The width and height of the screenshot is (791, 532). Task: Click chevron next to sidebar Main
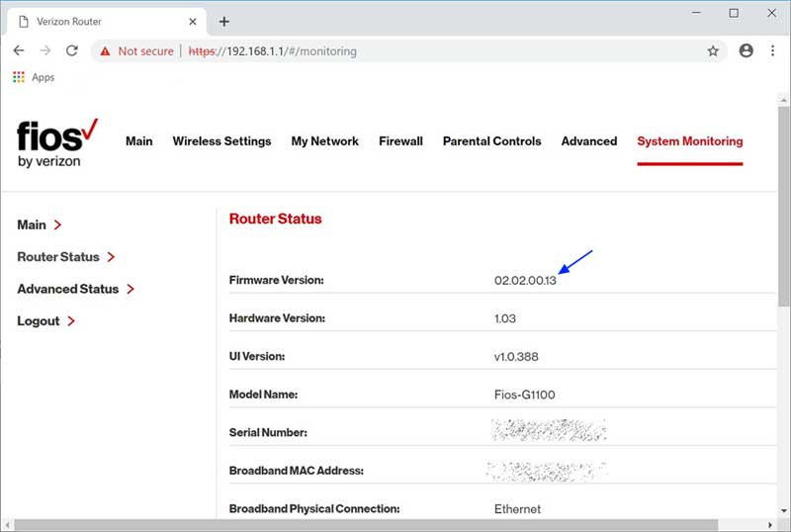(x=57, y=224)
